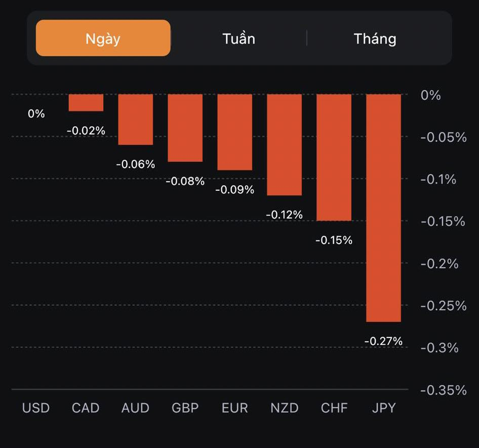Click the AUD bar in chart
The image size is (479, 448).
point(135,119)
